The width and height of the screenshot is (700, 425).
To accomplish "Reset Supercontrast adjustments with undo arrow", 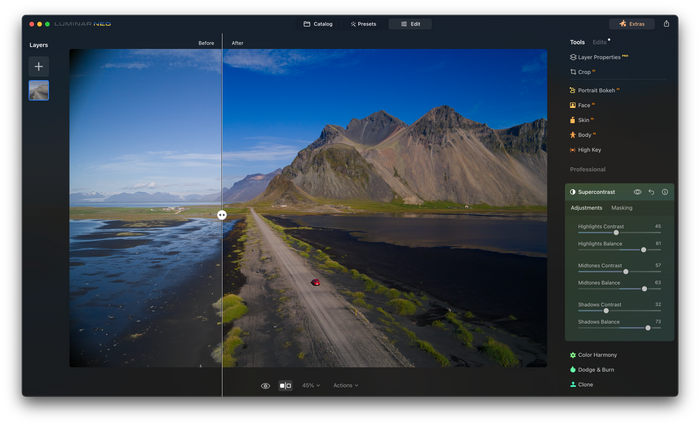I will 651,192.
